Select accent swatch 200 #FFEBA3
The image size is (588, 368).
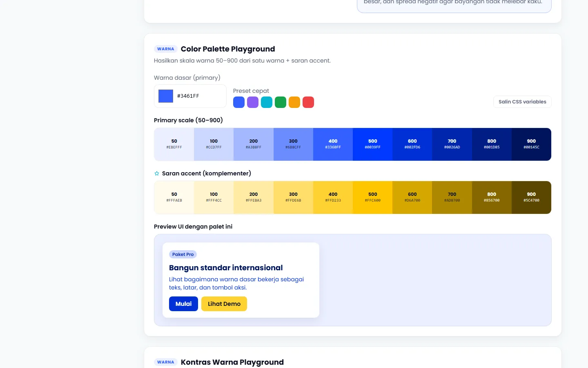click(254, 197)
